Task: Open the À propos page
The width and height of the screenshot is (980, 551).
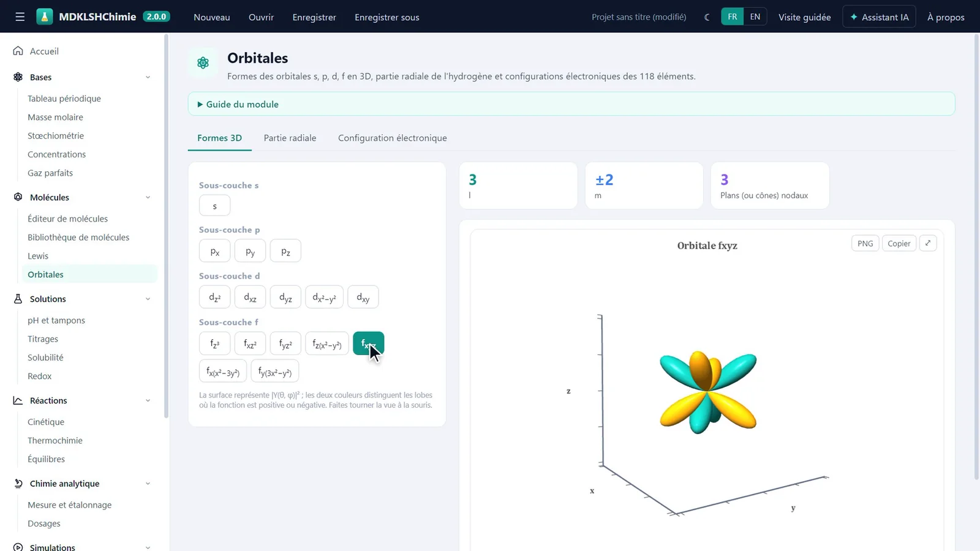Action: pos(946,17)
